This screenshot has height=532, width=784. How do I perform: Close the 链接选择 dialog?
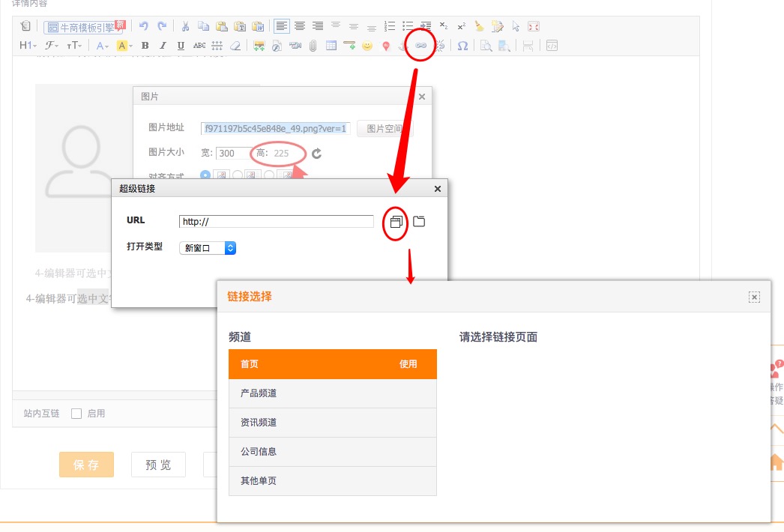coord(754,297)
